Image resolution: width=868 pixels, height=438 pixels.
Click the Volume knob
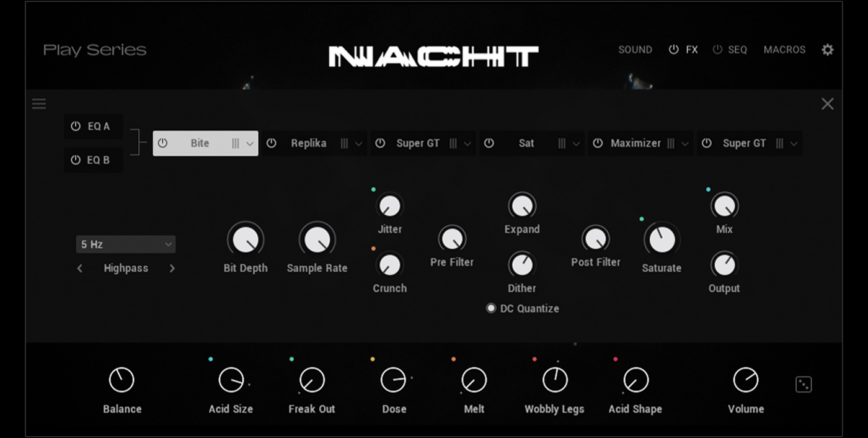click(x=746, y=380)
